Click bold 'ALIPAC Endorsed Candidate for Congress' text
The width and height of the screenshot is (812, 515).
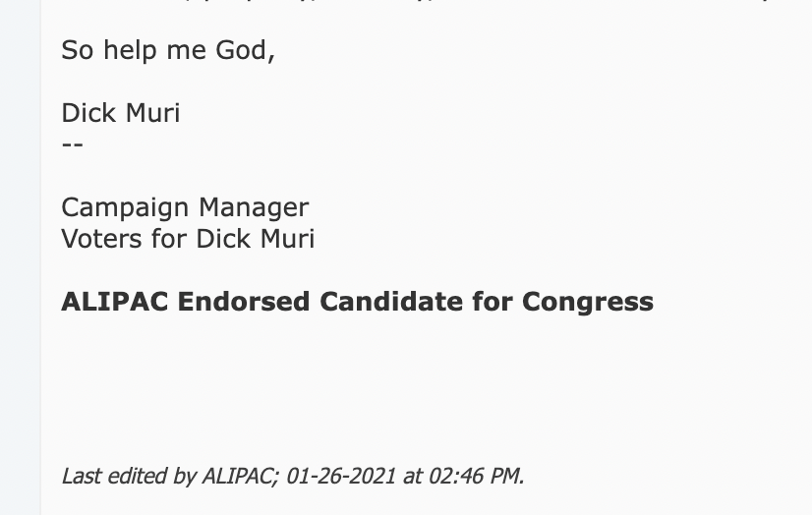pyautogui.click(x=357, y=303)
